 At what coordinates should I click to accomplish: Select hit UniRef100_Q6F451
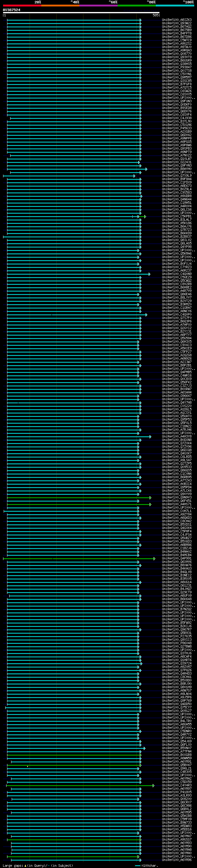(177, 501)
